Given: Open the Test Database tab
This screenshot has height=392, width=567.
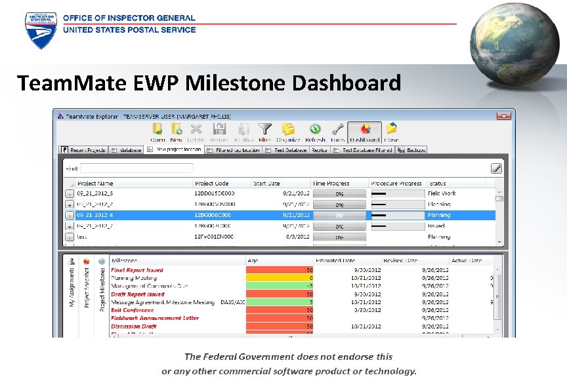Looking at the screenshot, I should click(x=286, y=150).
